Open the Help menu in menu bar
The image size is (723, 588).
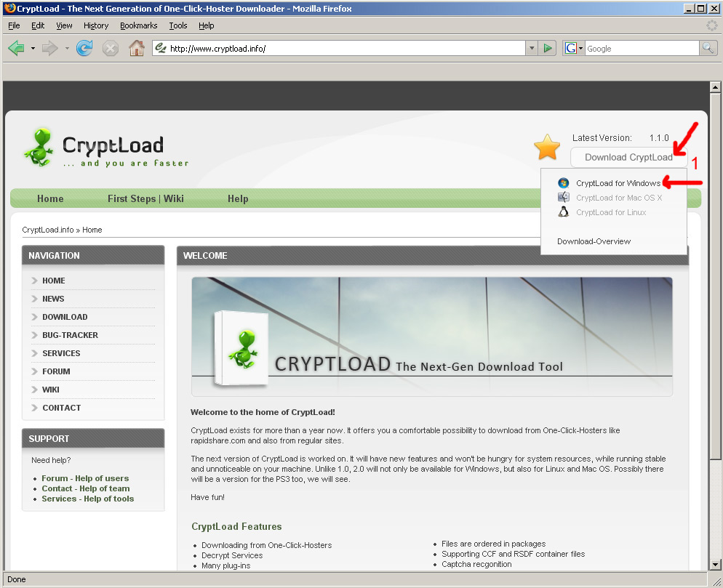point(206,25)
